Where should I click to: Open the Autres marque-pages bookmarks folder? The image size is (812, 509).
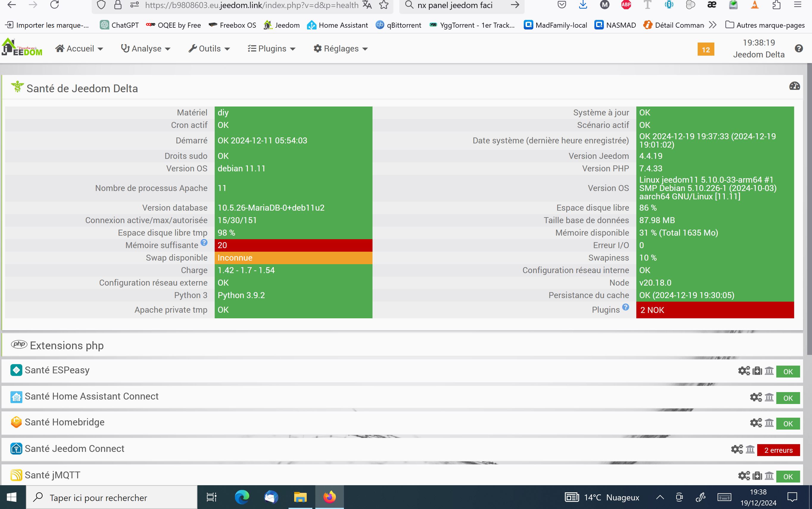(765, 25)
